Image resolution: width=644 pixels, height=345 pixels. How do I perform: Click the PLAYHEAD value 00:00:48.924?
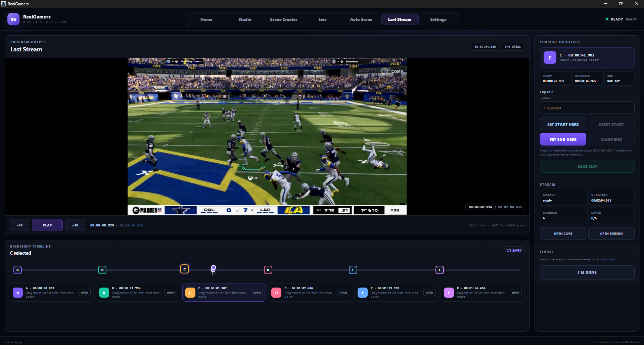[x=586, y=81]
